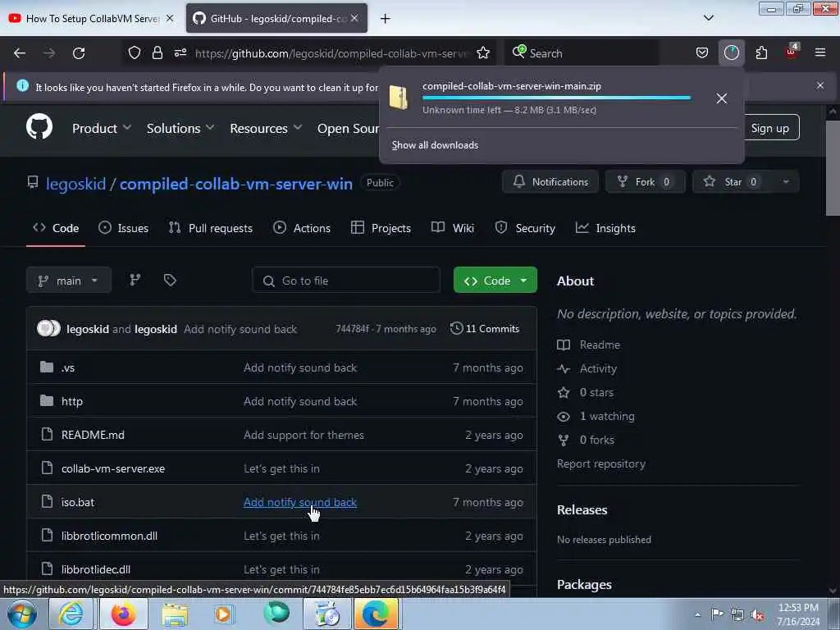Open Firefox application hamburger menu
This screenshot has width=840, height=630.
coord(820,52)
